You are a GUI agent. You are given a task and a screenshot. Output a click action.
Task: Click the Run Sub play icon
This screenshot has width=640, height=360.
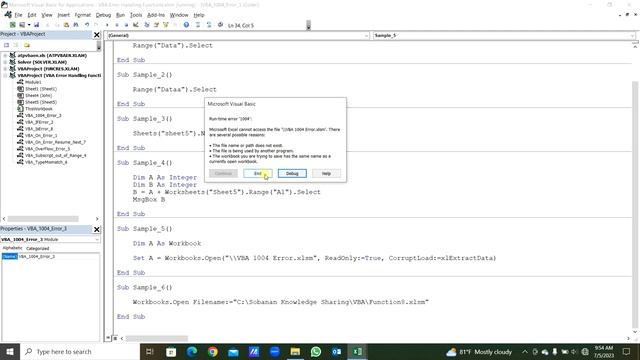pyautogui.click(x=107, y=25)
